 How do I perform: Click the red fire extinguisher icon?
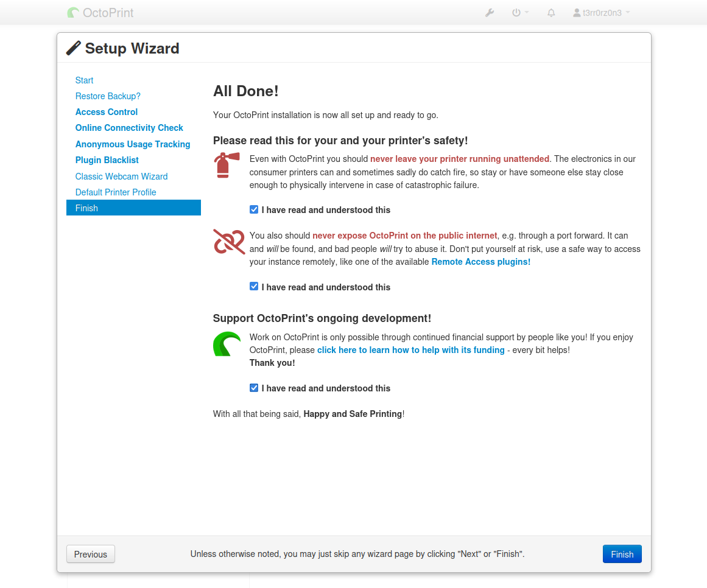click(x=226, y=165)
